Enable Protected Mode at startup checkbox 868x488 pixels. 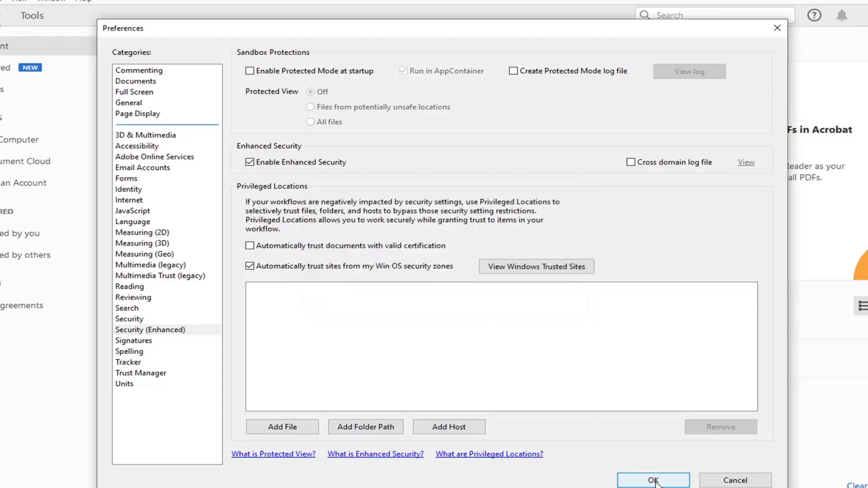click(250, 71)
